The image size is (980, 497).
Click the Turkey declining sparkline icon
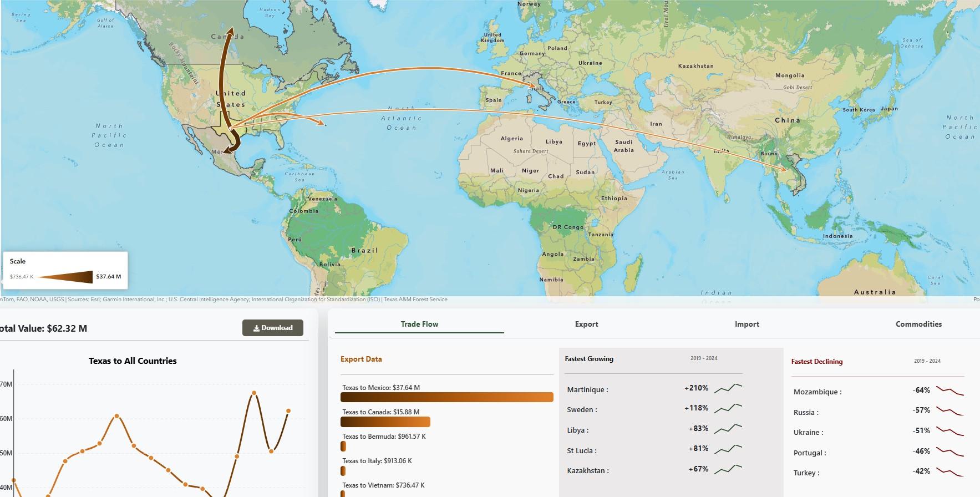click(950, 471)
